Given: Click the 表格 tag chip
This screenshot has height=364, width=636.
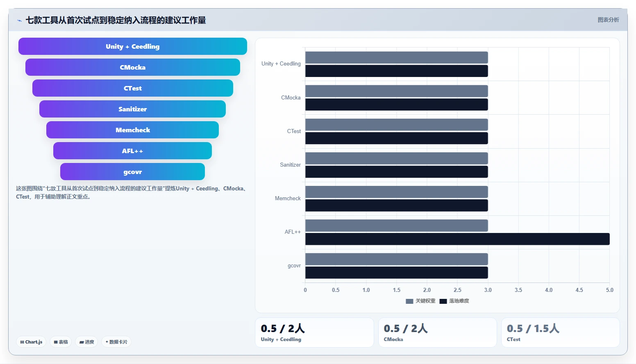Looking at the screenshot, I should point(61,342).
